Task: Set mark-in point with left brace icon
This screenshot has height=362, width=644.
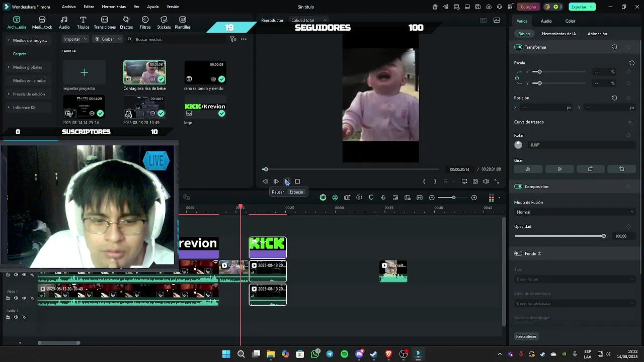Action: (x=424, y=182)
